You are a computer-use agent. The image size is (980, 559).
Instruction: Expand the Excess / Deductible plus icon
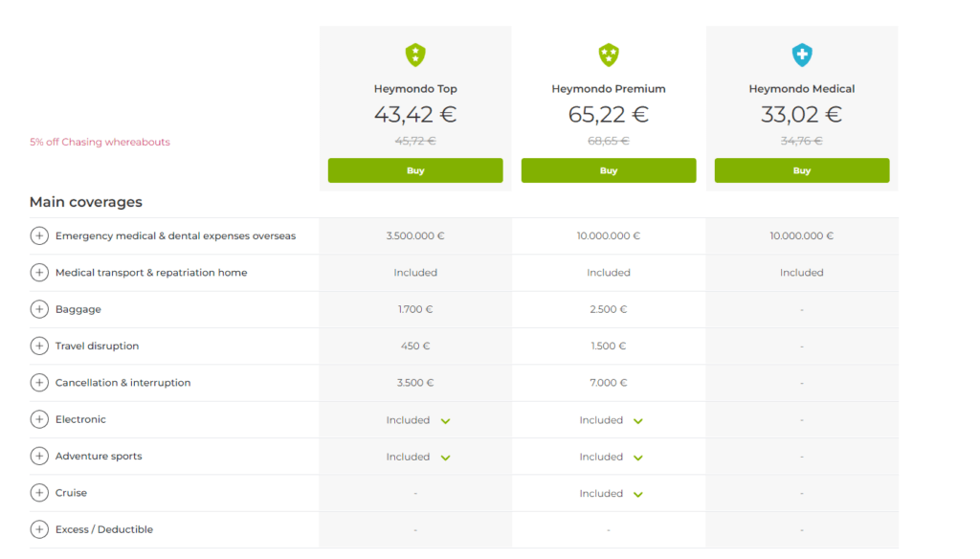point(39,529)
